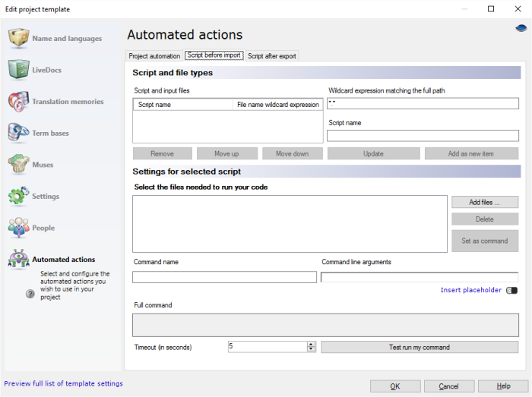This screenshot has width=532, height=397.
Task: Select the Translation memories icon
Action: (19, 102)
